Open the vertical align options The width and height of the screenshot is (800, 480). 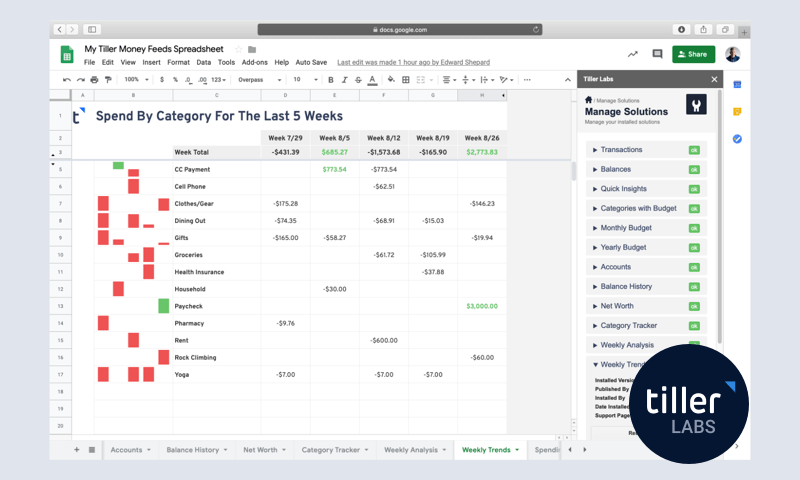pos(467,80)
